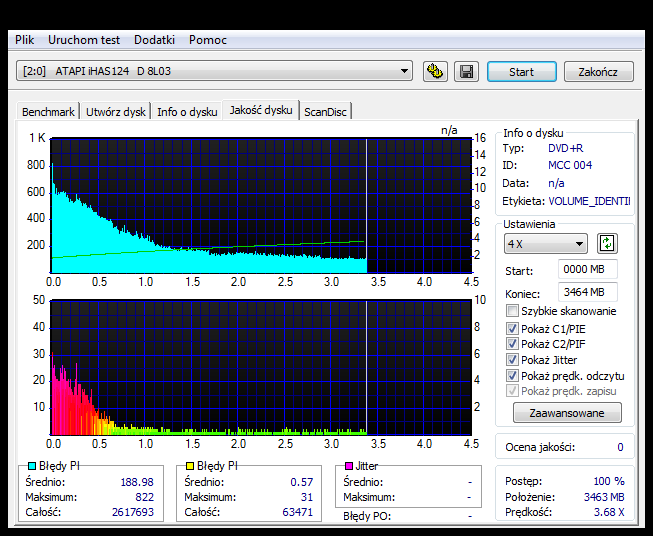Click the Położenie value 3463 MB
Image resolution: width=653 pixels, height=536 pixels.
pyautogui.click(x=604, y=497)
